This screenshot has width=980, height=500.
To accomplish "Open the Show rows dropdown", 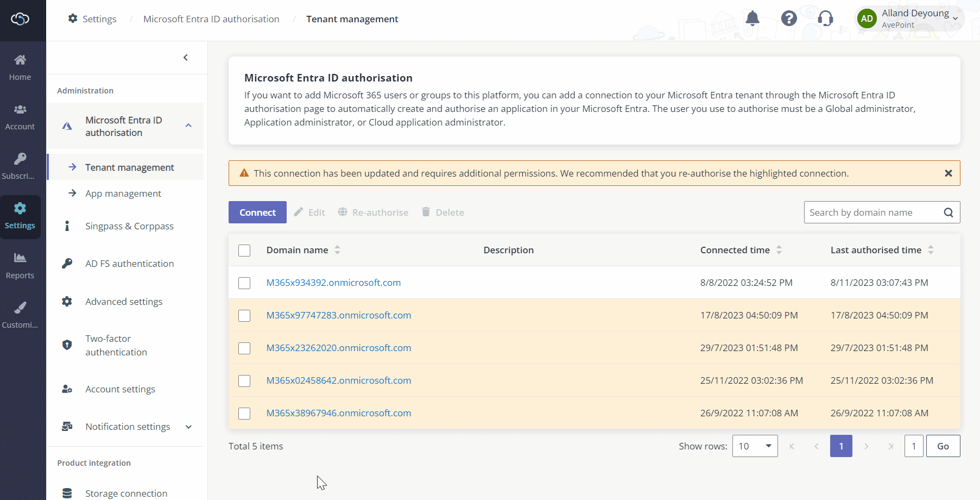I will point(755,446).
